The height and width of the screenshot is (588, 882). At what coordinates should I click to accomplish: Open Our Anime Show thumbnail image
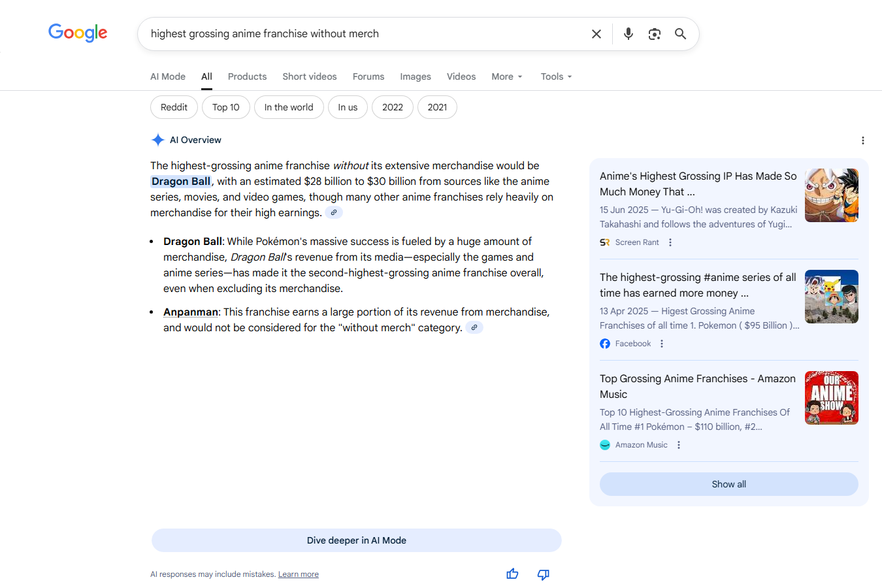click(x=832, y=398)
